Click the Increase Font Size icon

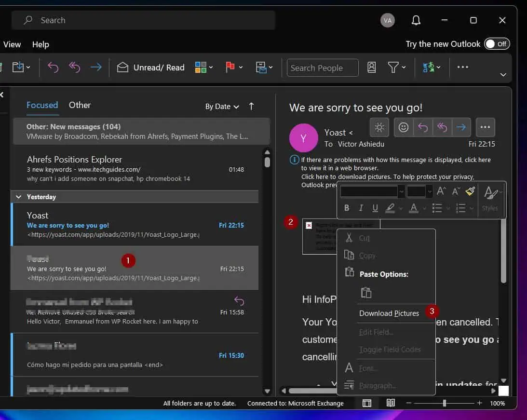(441, 191)
